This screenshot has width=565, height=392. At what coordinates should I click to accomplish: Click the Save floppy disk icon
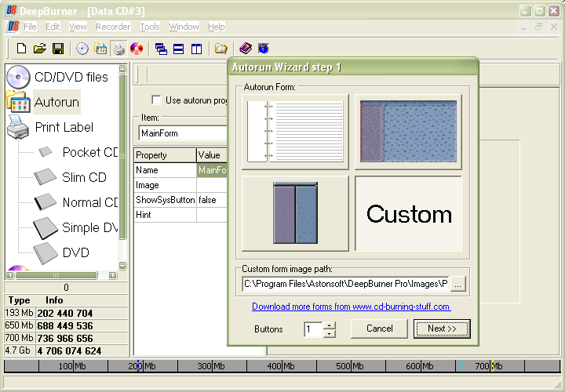click(x=58, y=49)
